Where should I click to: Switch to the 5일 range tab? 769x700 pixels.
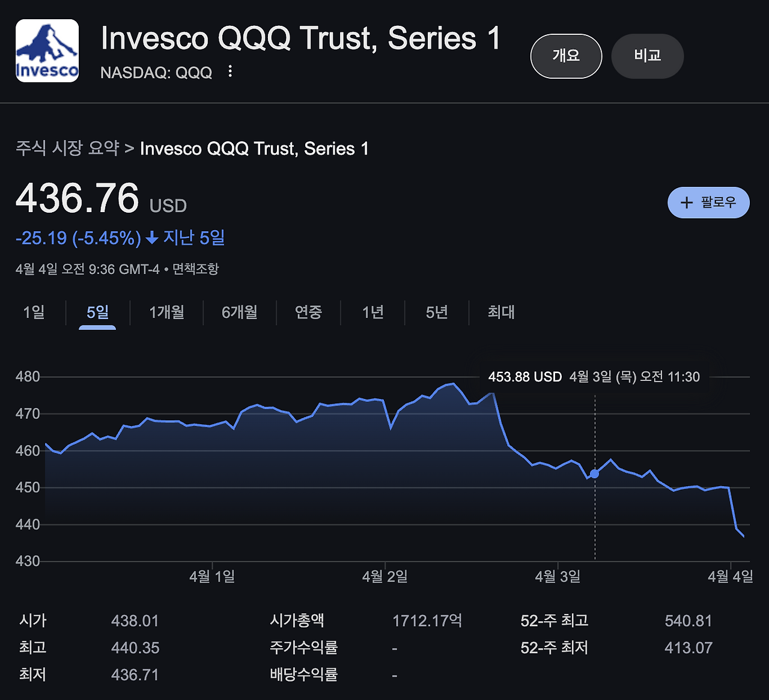97,312
